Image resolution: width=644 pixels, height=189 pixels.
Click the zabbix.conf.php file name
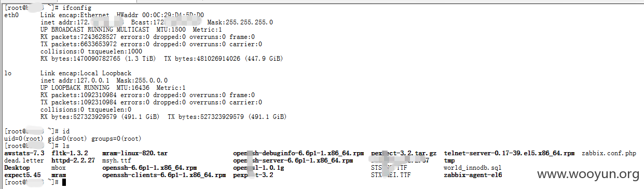pos(609,154)
